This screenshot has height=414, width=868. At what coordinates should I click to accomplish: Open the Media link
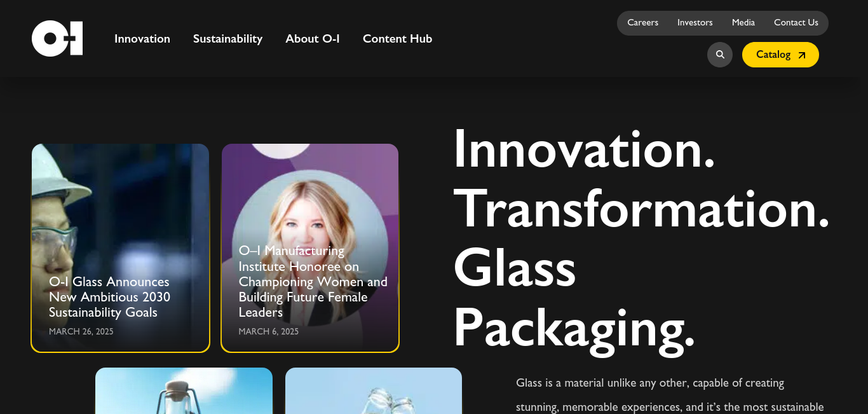(x=743, y=22)
